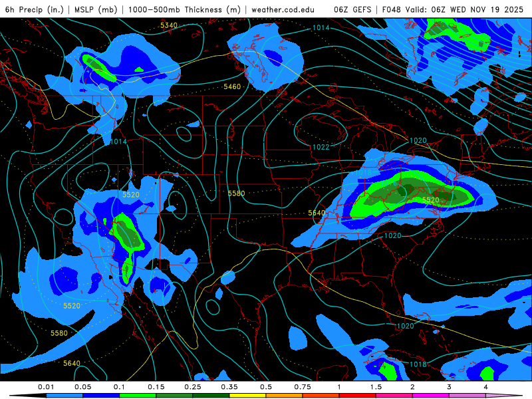Screen dimensions: 532x399
Task: Click the '1022' pressure label near Wisconsin
Action: click(x=321, y=147)
